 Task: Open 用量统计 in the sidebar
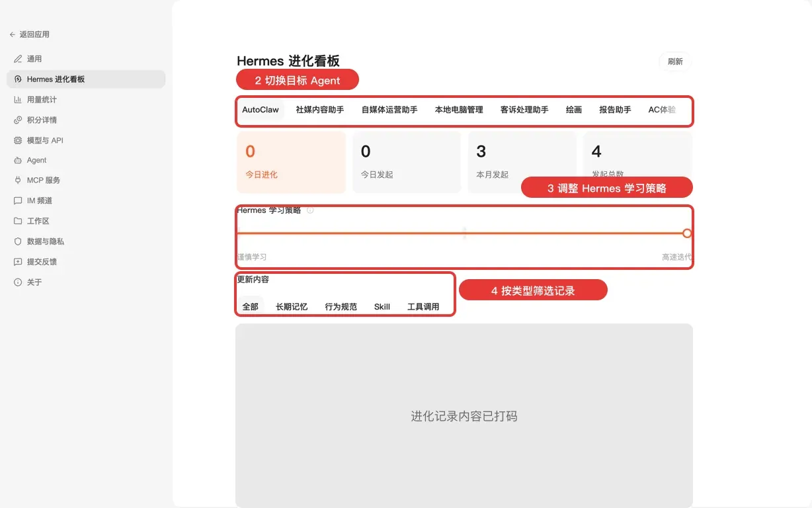tap(86, 99)
